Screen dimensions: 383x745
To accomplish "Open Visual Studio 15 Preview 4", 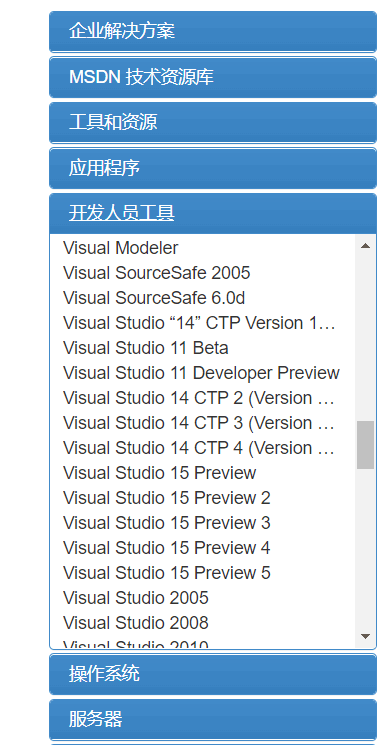I will (x=167, y=548).
